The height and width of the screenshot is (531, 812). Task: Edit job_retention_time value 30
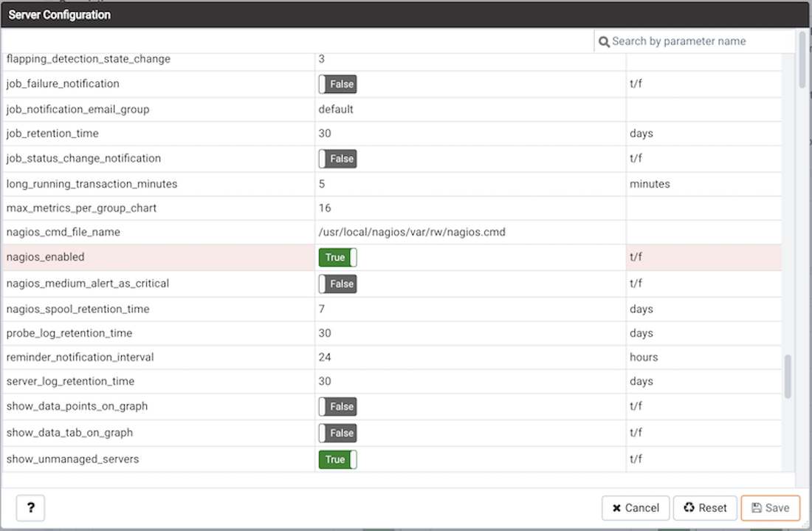(x=470, y=134)
